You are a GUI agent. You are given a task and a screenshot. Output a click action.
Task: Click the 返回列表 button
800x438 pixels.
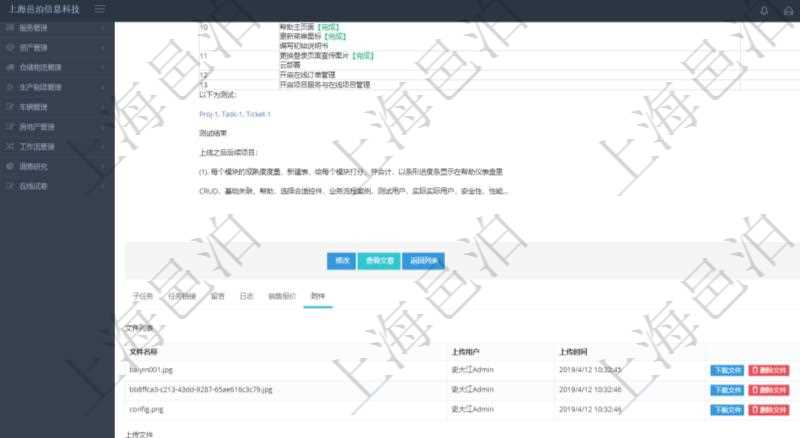[423, 261]
